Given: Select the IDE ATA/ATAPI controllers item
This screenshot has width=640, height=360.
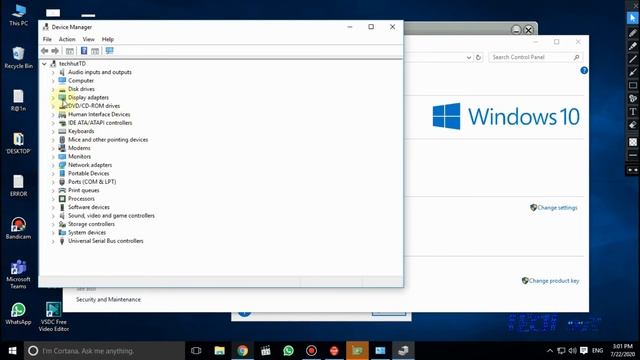Looking at the screenshot, I should tap(100, 123).
